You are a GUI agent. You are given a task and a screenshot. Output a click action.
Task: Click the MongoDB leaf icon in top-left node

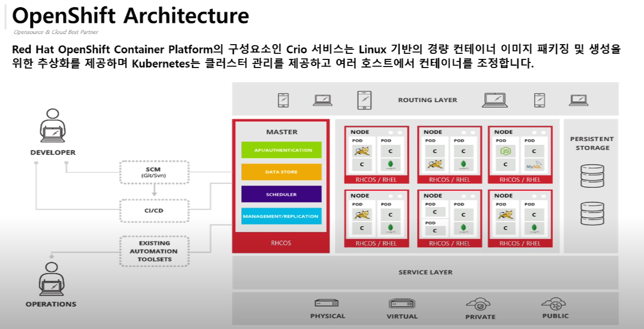[390, 164]
